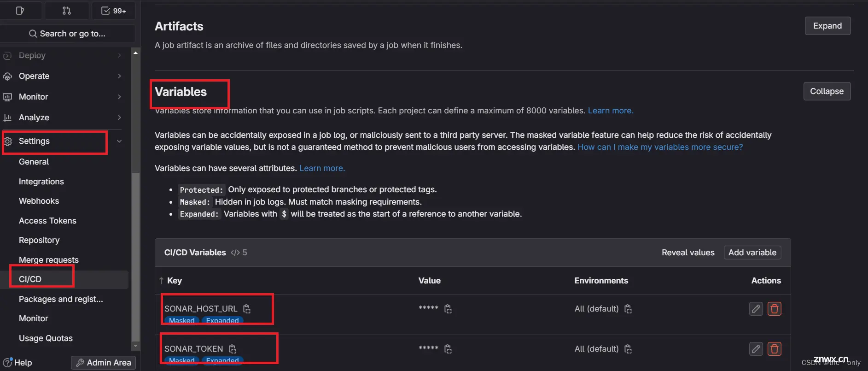868x371 pixels.
Task: Open Admin Area
Action: [x=104, y=363]
